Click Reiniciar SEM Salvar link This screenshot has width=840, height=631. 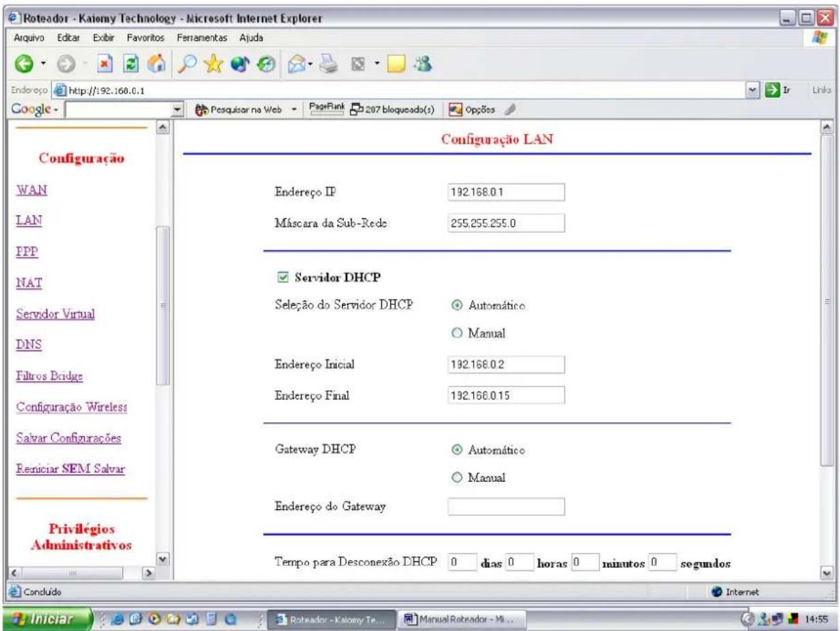(70, 469)
